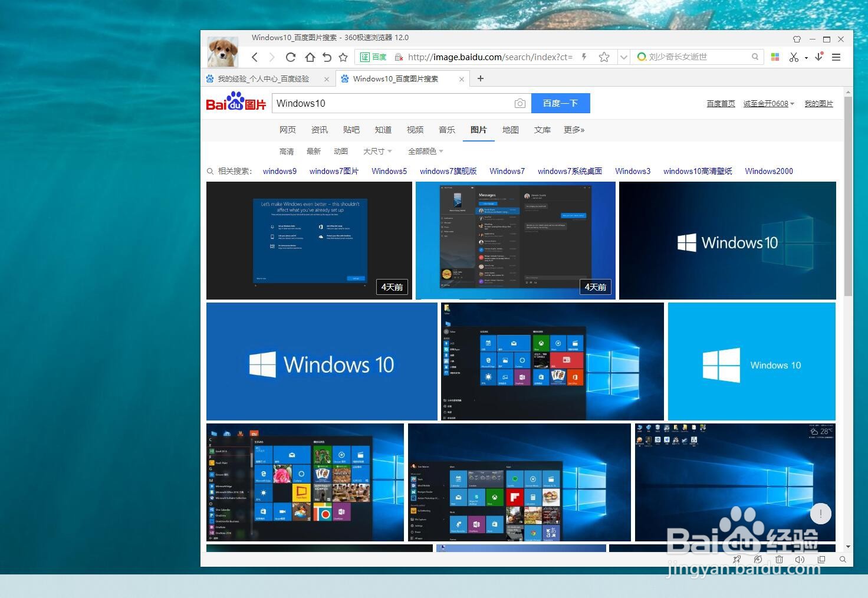Open light-blue Windows 10 logo thumbnail
Viewport: 868px width, 598px height.
752,362
